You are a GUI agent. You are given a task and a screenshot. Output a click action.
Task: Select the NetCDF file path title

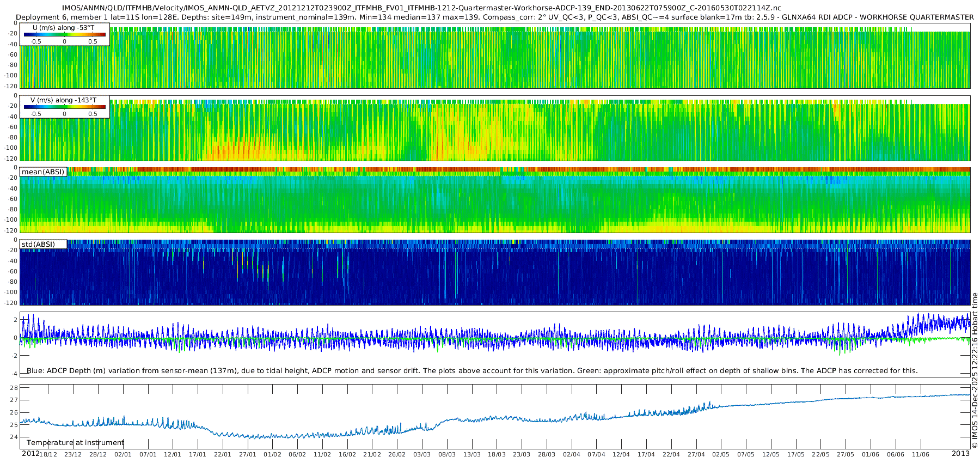[x=421, y=8]
